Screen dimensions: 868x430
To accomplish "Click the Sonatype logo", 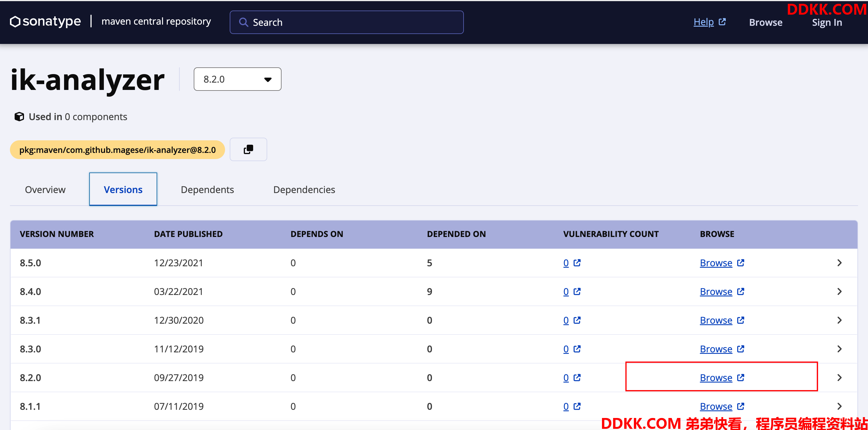I will click(x=45, y=22).
